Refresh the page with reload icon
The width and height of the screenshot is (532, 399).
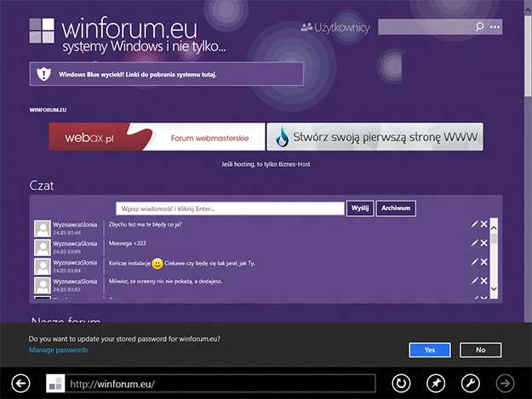401,384
